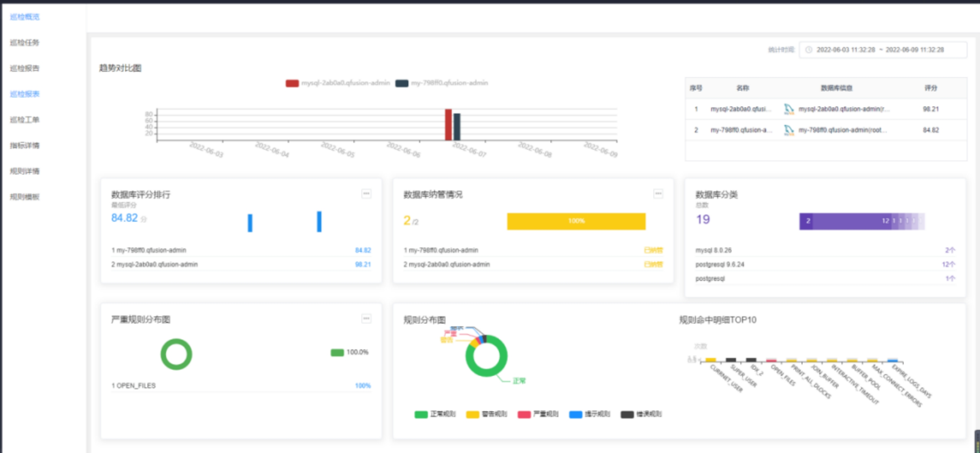Screen dimensions: 980x453
Task: Toggle 警告规则 yellow legend item
Action: (x=487, y=414)
